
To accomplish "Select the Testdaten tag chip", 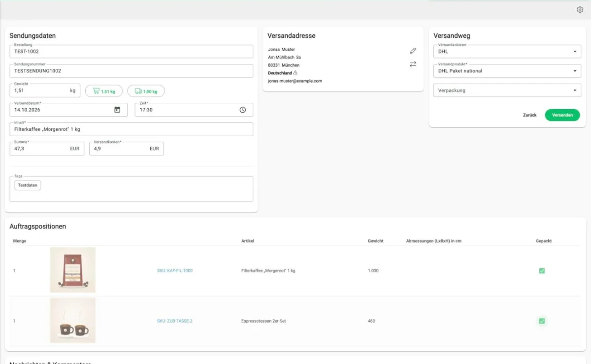I will point(28,185).
